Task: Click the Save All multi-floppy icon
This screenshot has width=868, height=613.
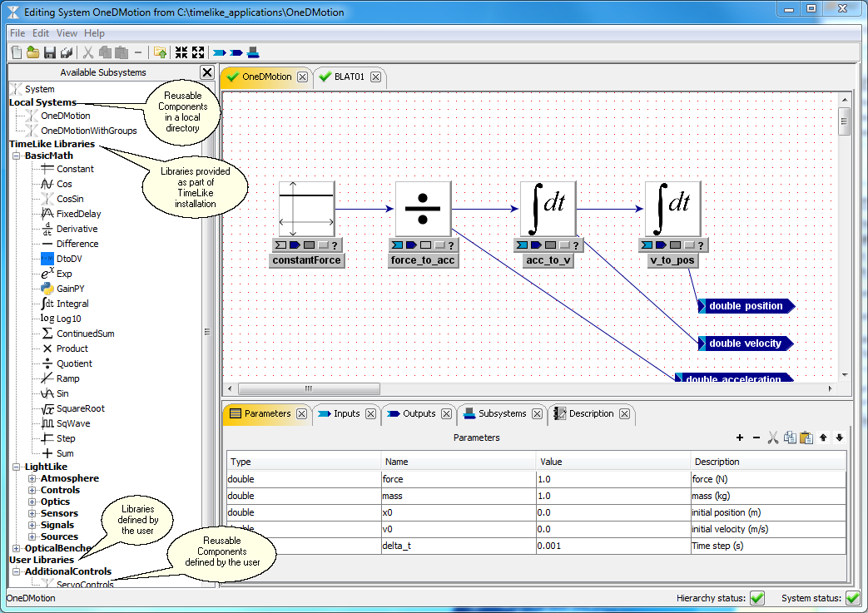Action: pyautogui.click(x=67, y=52)
